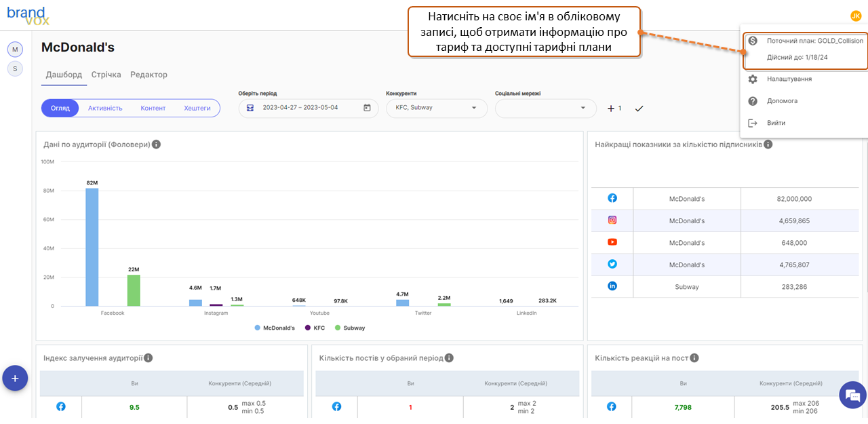The image size is (868, 424).
Task: Click the logout icon next to Вийти
Action: point(753,123)
